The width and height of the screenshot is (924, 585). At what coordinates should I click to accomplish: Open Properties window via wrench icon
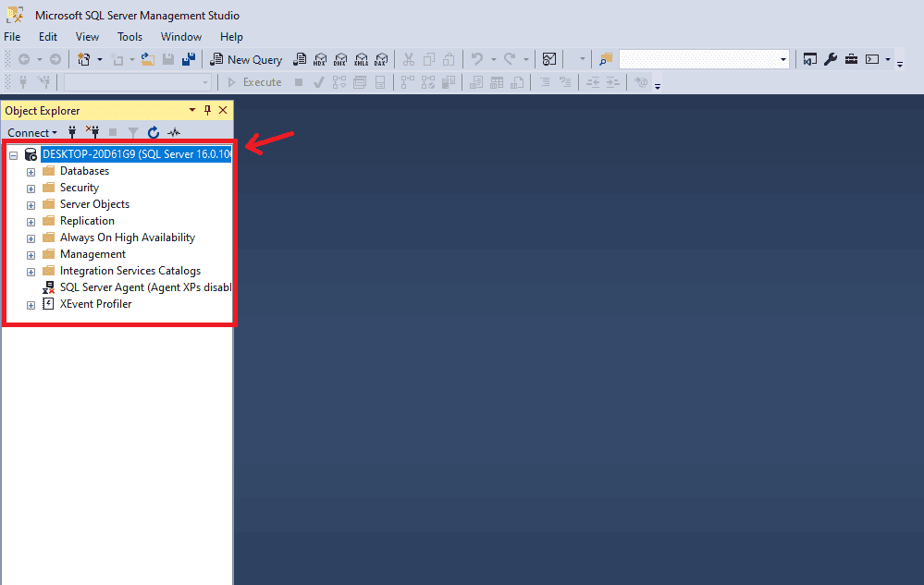click(x=830, y=59)
